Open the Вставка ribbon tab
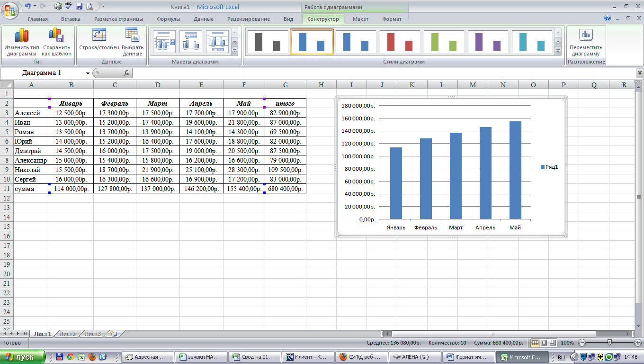The width and height of the screenshot is (644, 364). tap(71, 19)
